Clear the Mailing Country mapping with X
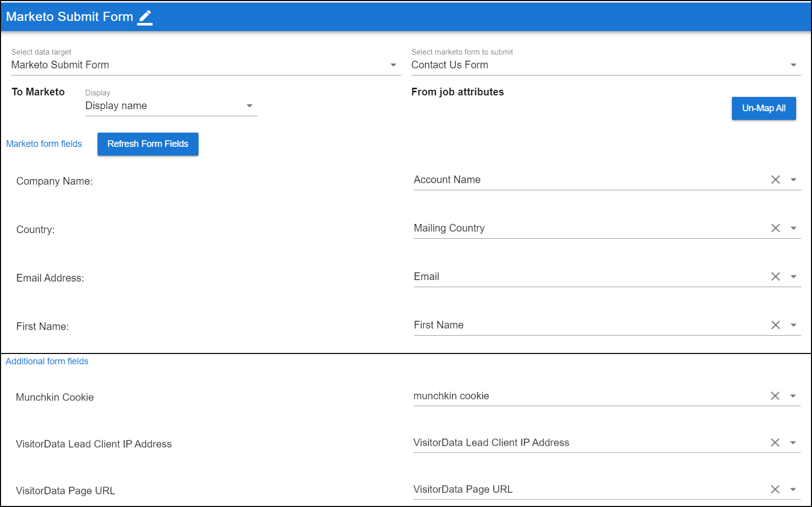This screenshot has height=507, width=812. [x=775, y=228]
